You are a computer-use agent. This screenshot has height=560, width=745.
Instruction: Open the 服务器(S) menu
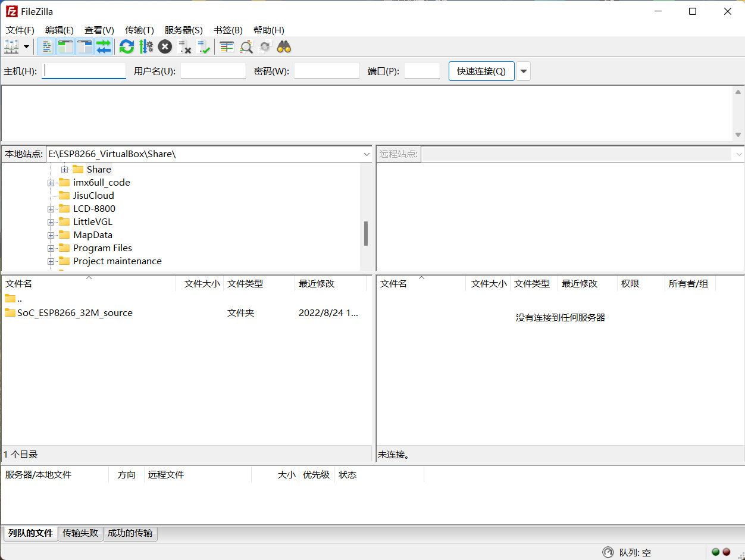click(x=184, y=30)
